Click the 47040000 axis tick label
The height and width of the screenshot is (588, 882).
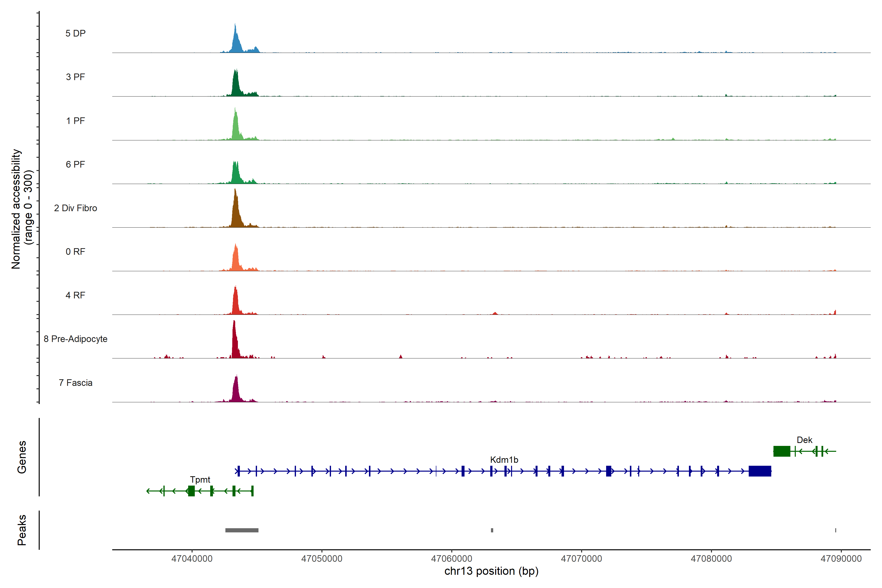coord(192,559)
